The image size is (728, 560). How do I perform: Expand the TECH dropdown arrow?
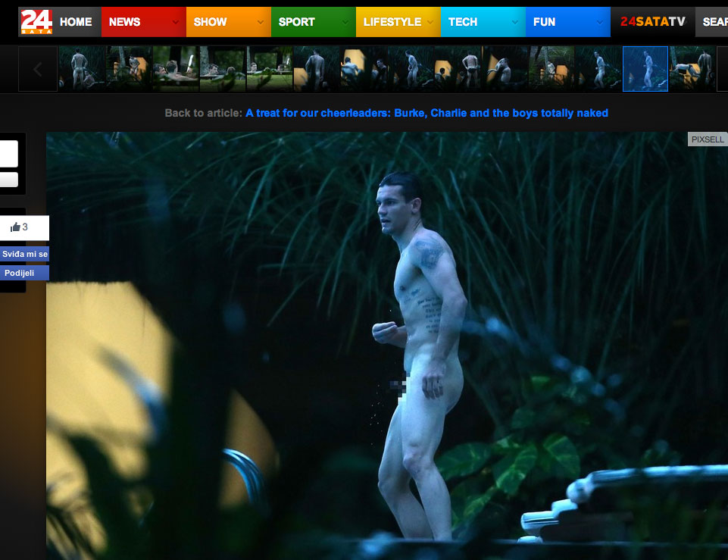click(515, 22)
